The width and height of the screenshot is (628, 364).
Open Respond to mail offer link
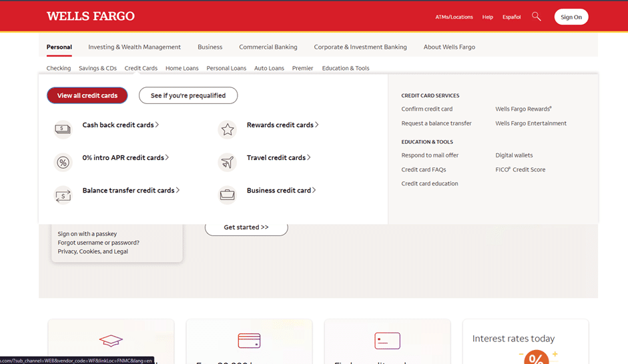[x=430, y=155]
